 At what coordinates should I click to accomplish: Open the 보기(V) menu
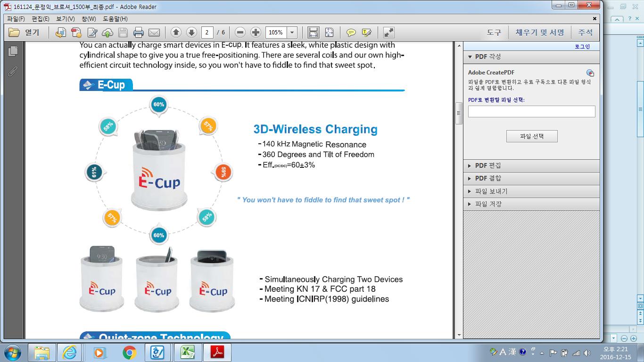(65, 19)
